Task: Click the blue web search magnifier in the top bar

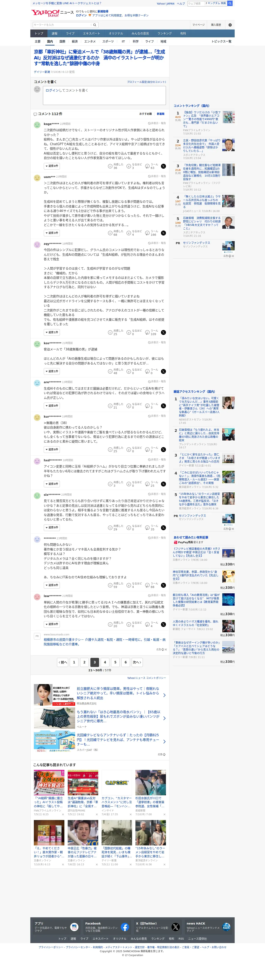Action: (230, 4)
